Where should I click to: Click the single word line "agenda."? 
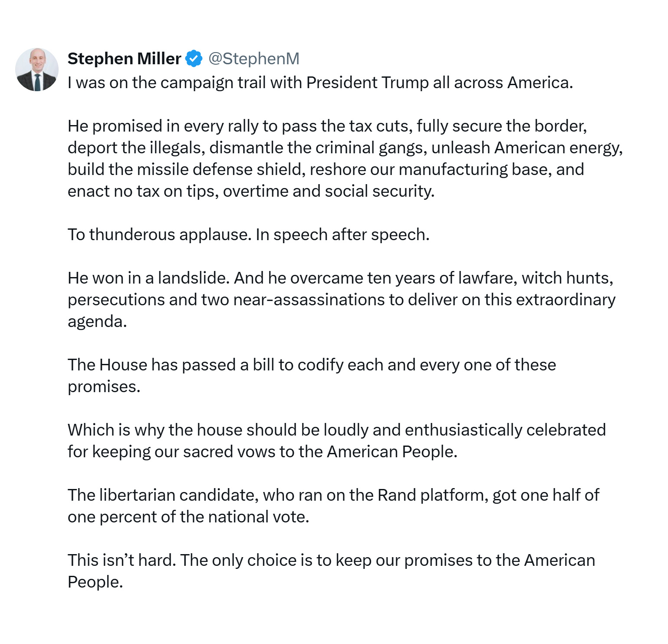[97, 321]
